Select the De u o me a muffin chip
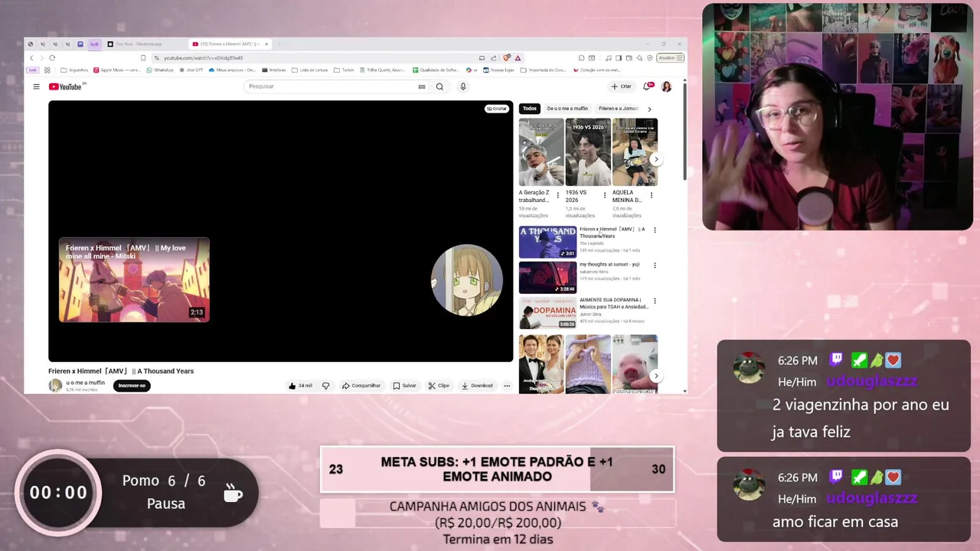The width and height of the screenshot is (980, 551). click(x=567, y=109)
